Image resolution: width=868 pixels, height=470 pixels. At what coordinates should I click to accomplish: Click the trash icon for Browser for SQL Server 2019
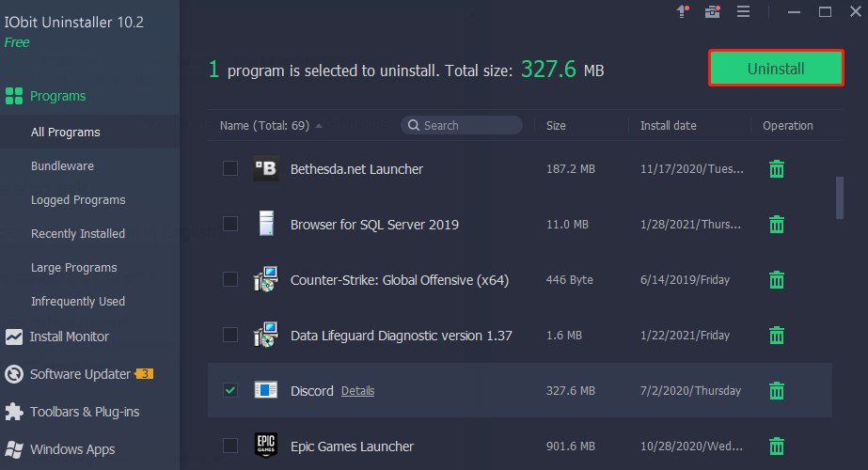click(777, 225)
